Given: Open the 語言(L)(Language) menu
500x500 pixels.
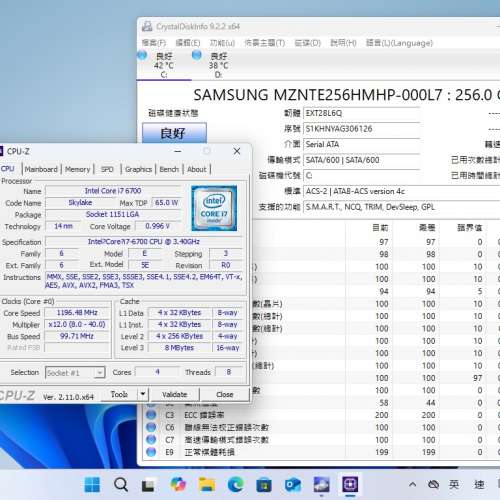Looking at the screenshot, I should [399, 43].
